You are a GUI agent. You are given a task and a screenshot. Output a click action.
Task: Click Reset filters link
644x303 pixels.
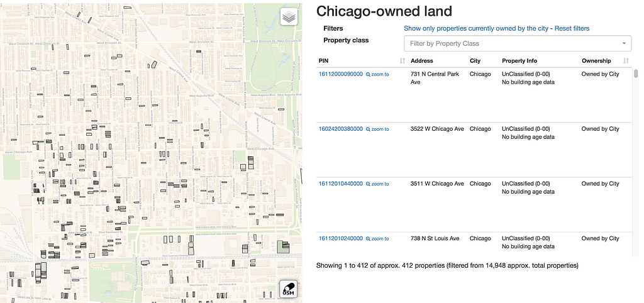(x=572, y=28)
